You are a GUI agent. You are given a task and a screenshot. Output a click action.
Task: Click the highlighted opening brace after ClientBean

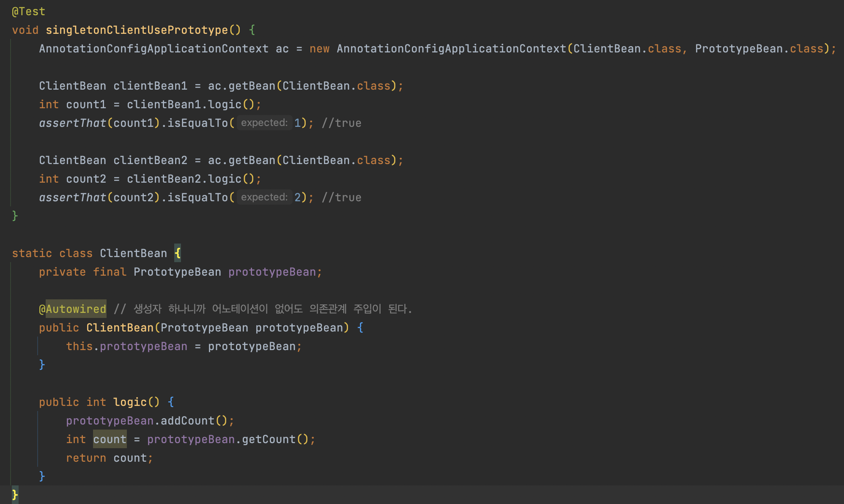coord(178,253)
